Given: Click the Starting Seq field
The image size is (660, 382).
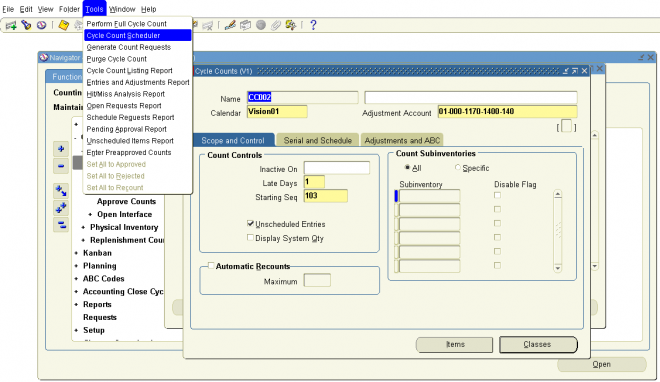Looking at the screenshot, I should click(326, 196).
